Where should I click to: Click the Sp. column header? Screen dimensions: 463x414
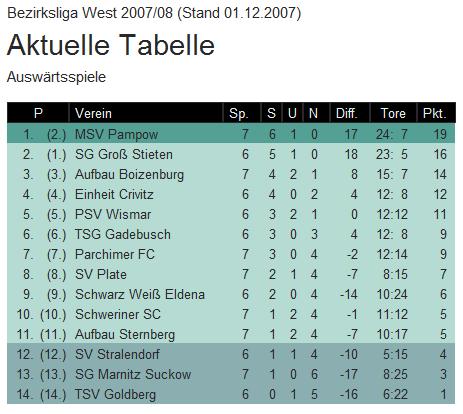tap(239, 113)
